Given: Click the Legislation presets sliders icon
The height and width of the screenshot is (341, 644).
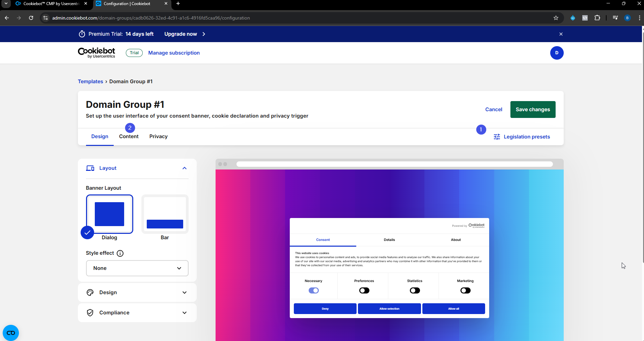Looking at the screenshot, I should coord(497,137).
